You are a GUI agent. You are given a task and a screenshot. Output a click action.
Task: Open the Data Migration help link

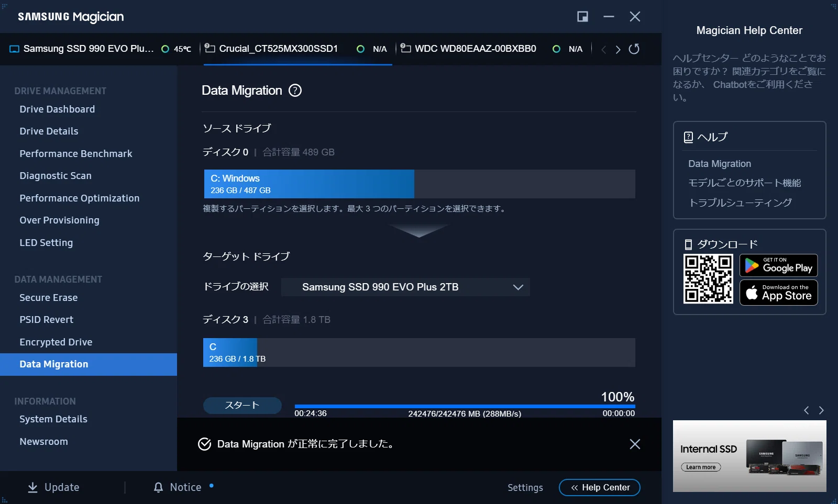(720, 164)
